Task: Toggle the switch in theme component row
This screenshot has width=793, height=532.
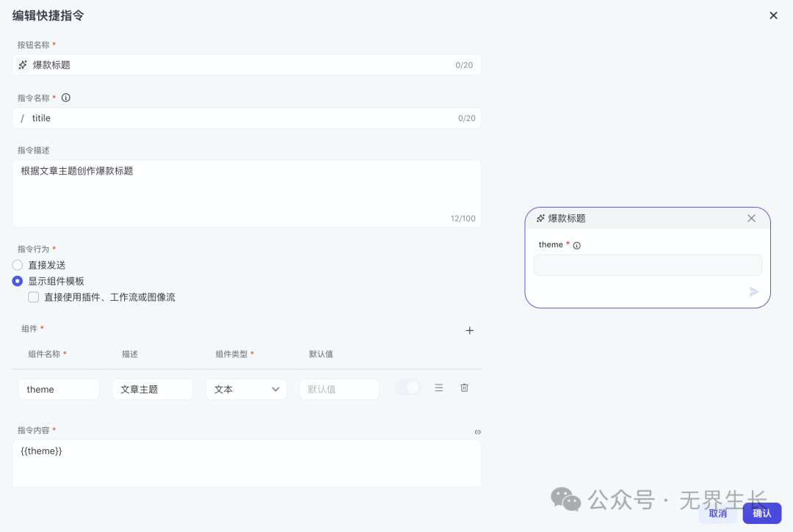Action: 407,387
